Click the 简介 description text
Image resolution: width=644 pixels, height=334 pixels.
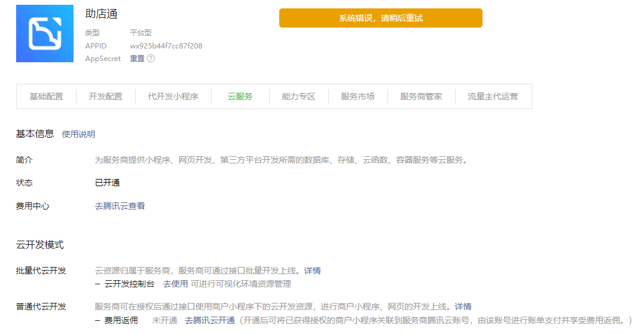[x=282, y=160]
